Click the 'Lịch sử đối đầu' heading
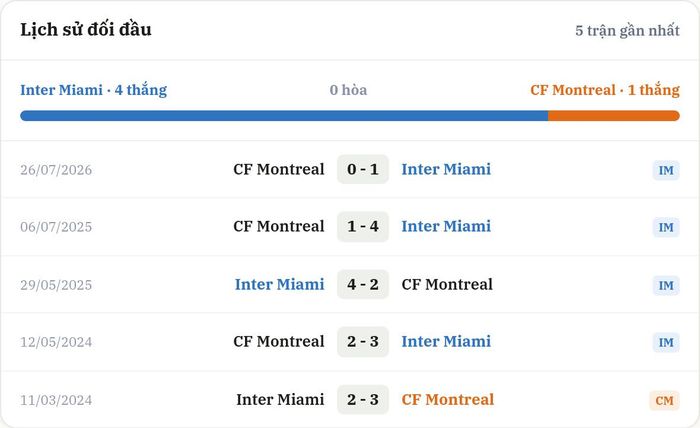The height and width of the screenshot is (428, 700). (86, 29)
